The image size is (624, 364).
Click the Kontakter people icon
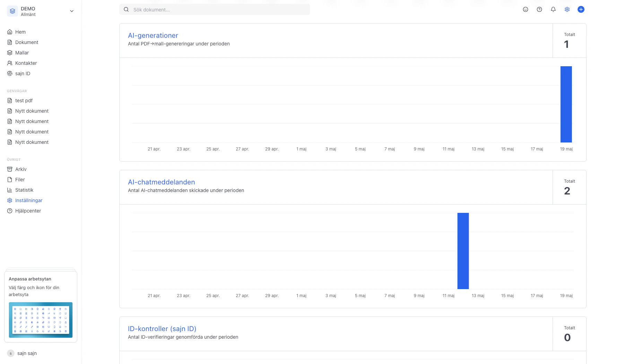point(10,63)
